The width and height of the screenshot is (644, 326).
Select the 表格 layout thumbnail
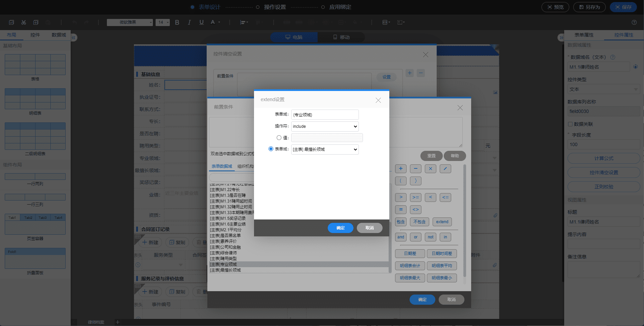tap(35, 65)
